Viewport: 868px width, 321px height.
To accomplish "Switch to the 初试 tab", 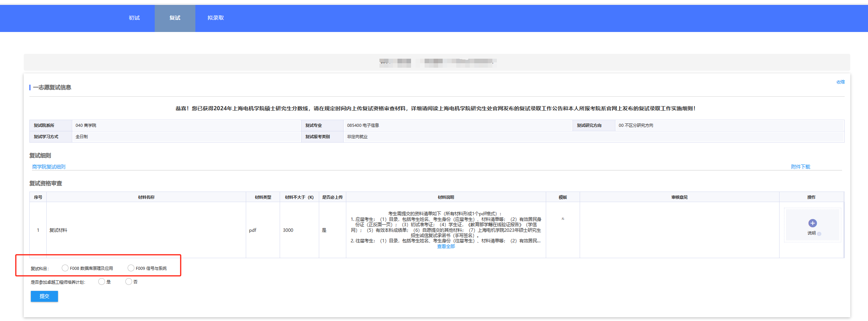I will click(134, 18).
